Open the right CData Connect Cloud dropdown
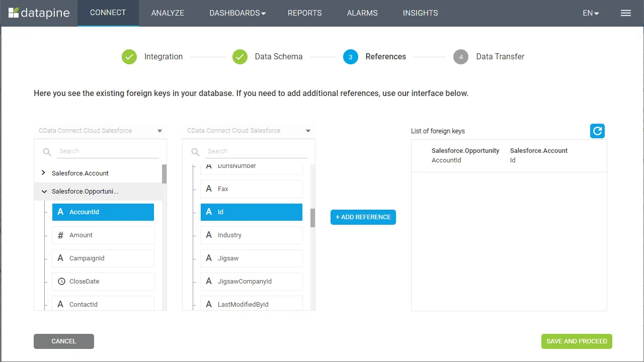 tap(308, 131)
